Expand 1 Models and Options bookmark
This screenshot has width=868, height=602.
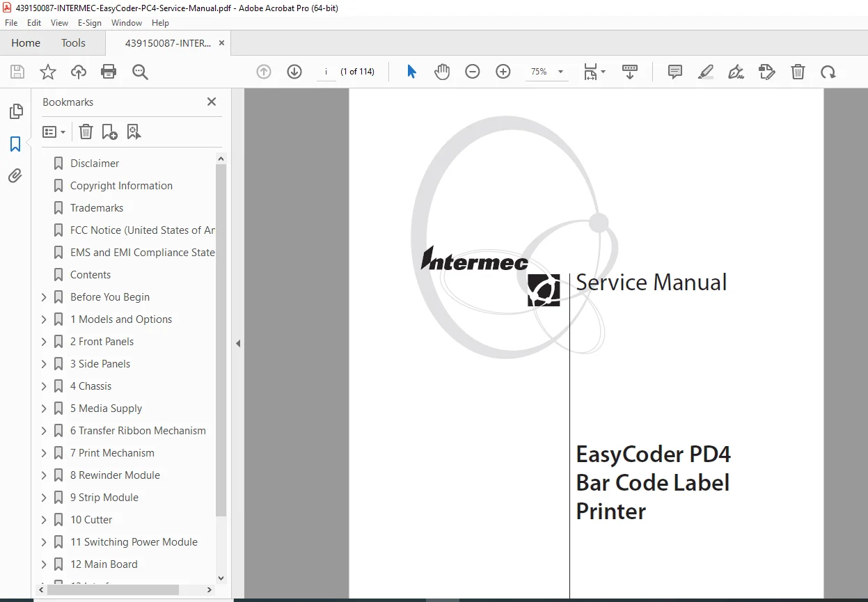pos(44,319)
